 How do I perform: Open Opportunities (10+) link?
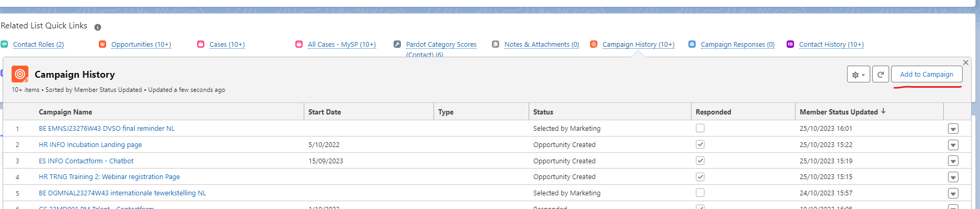pyautogui.click(x=141, y=45)
